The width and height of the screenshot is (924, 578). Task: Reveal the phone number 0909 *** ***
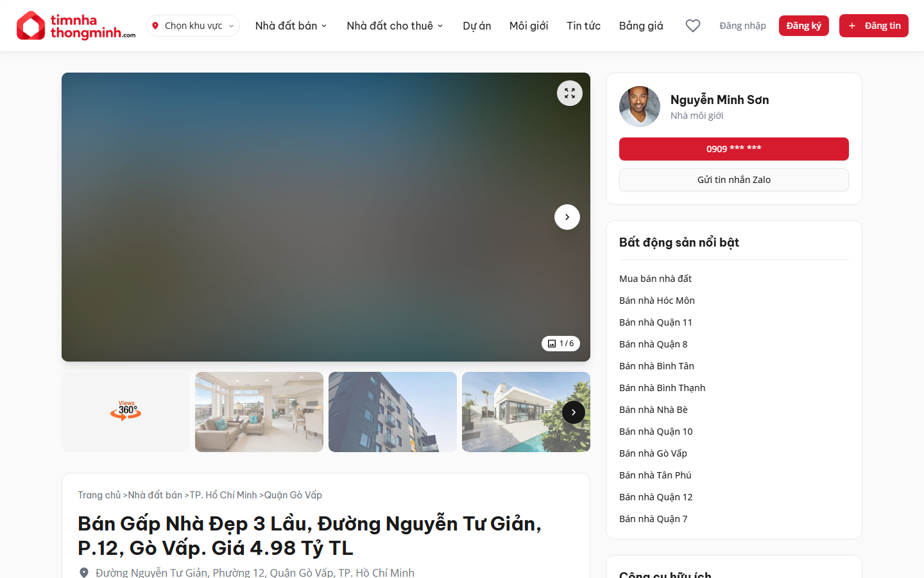pos(734,149)
